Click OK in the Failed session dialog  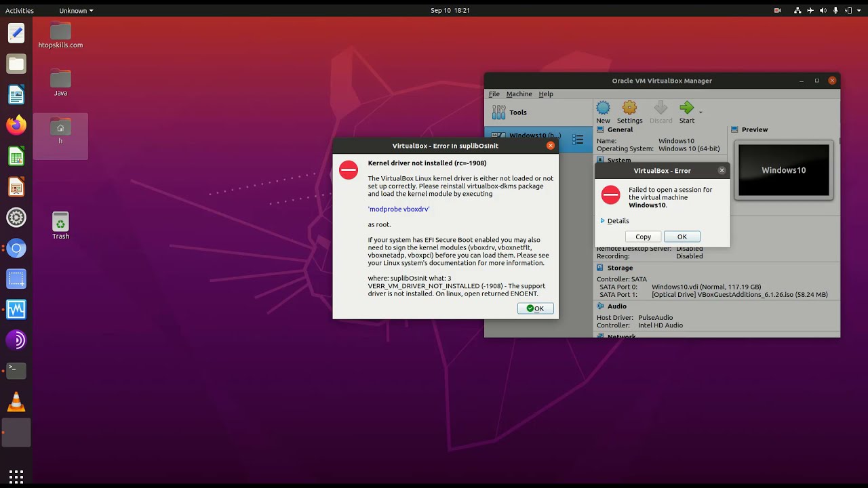(682, 237)
